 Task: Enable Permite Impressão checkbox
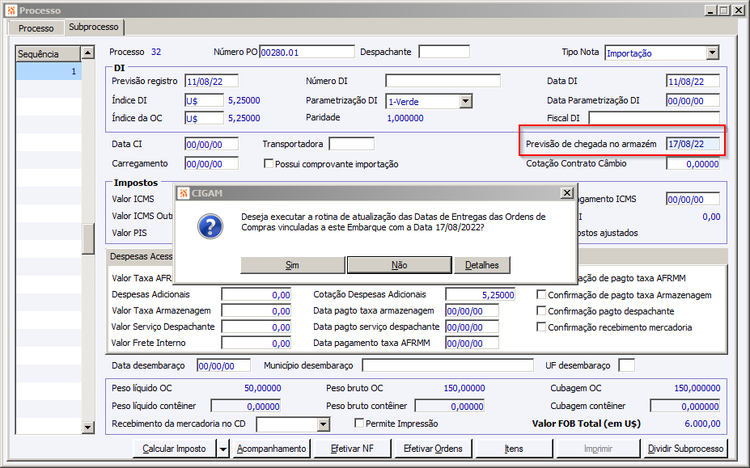click(x=359, y=423)
